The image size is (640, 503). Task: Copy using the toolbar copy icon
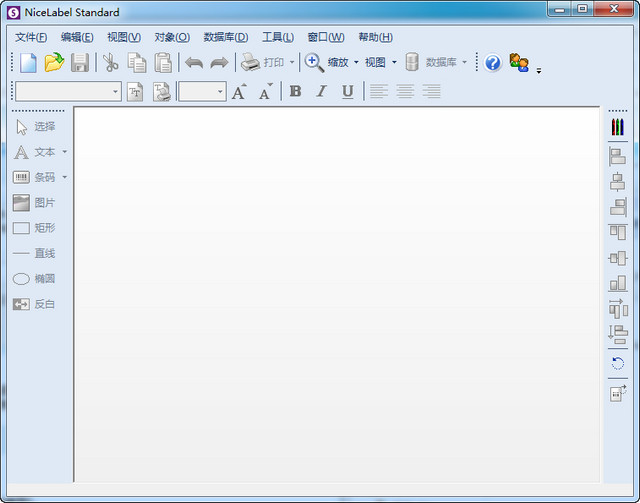[x=137, y=63]
